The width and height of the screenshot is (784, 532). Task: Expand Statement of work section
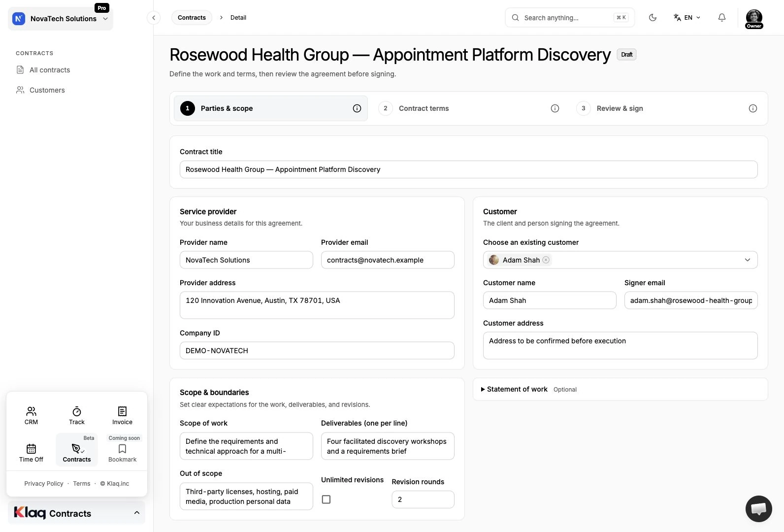coord(517,389)
